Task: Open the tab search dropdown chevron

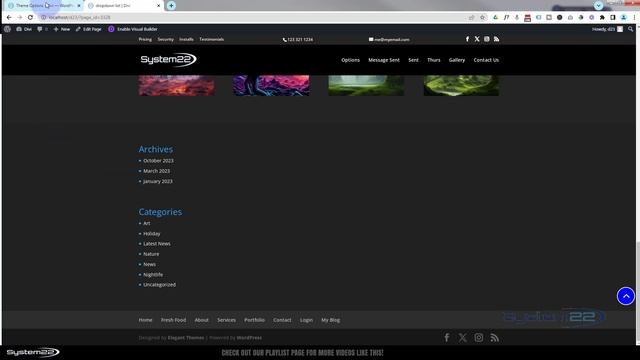Action: click(598, 5)
